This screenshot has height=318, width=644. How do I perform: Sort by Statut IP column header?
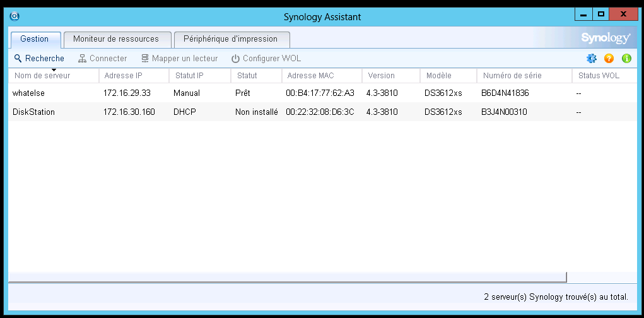pos(200,76)
